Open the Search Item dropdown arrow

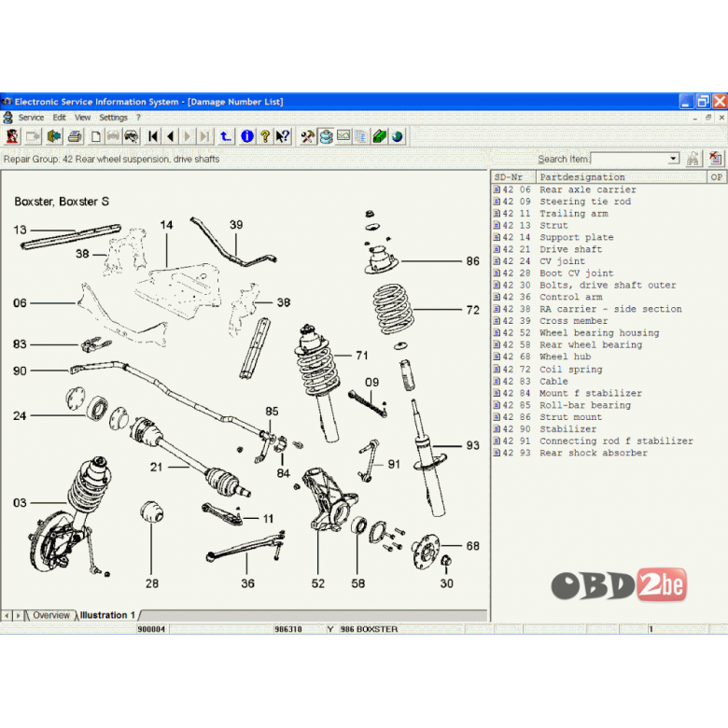click(673, 159)
